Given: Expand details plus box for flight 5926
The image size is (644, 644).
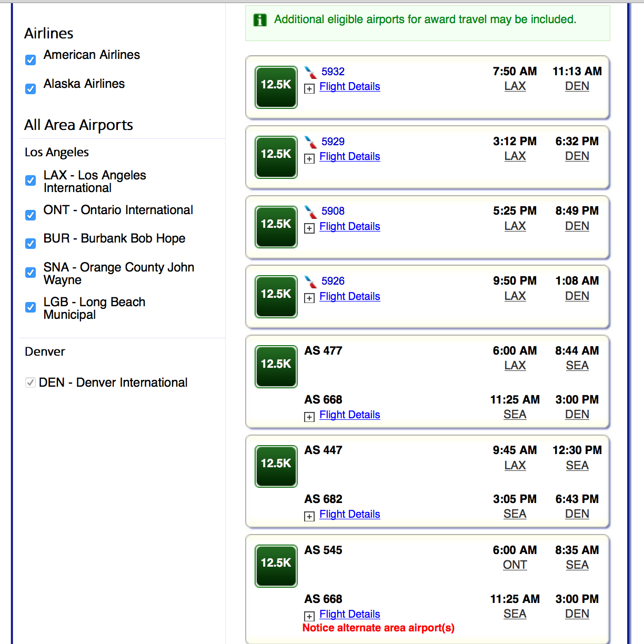Looking at the screenshot, I should (309, 298).
